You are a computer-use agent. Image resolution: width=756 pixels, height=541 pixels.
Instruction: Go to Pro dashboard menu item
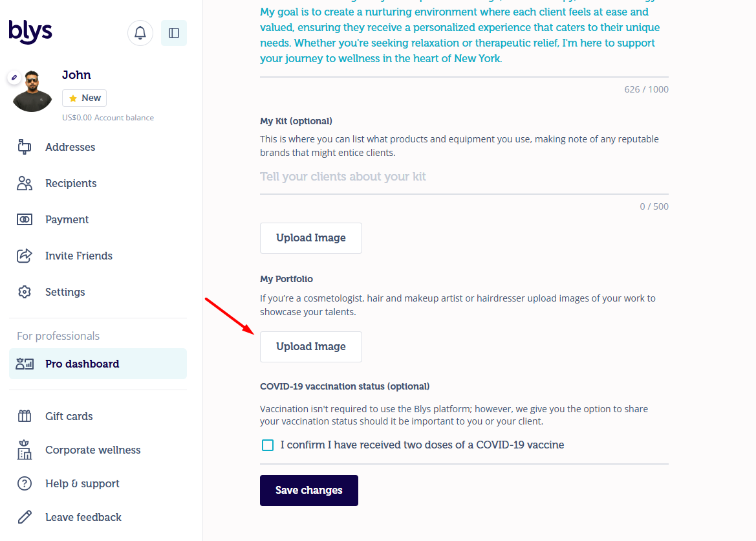[x=98, y=364]
